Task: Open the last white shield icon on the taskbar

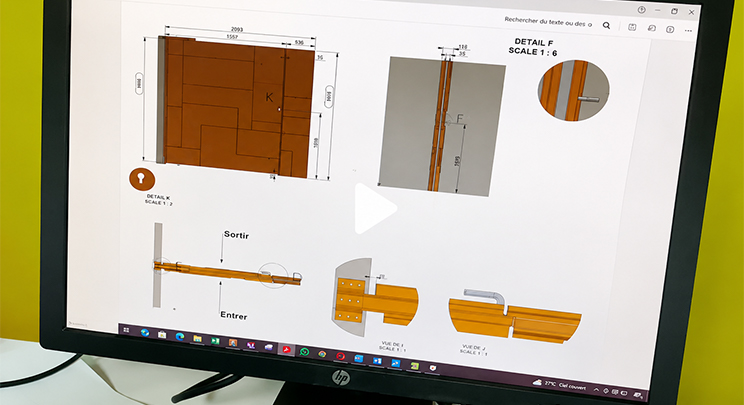Action: click(x=433, y=368)
